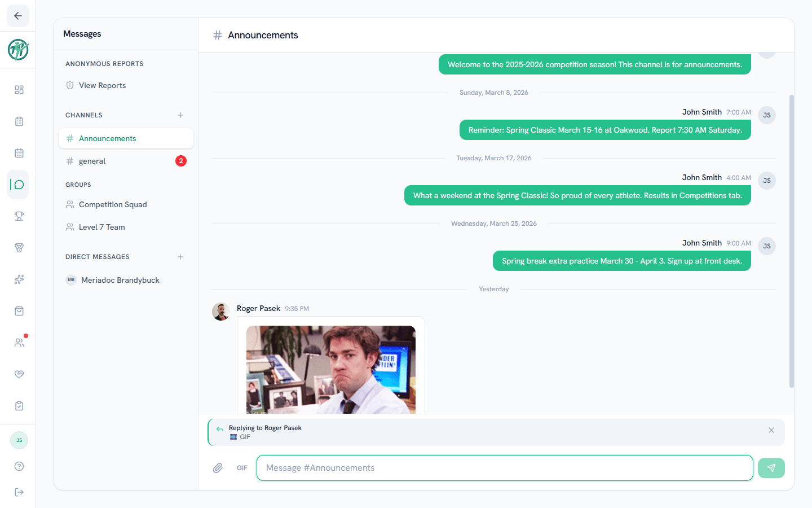Image resolution: width=812 pixels, height=508 pixels.
Task: Click the 'What a weekend' message bubble
Action: [x=577, y=195]
